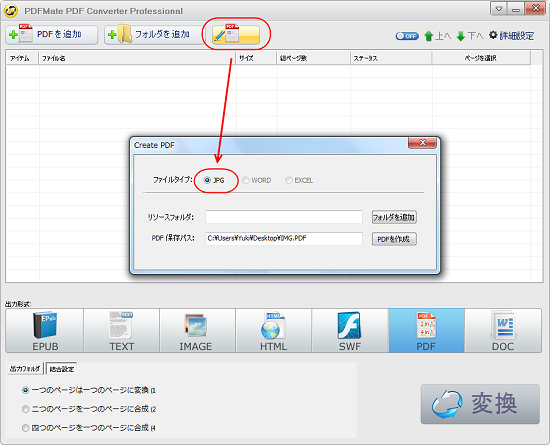Viewport: 550px width, 445px height.
Task: Select two pages merged into one option
Action: (x=25, y=409)
